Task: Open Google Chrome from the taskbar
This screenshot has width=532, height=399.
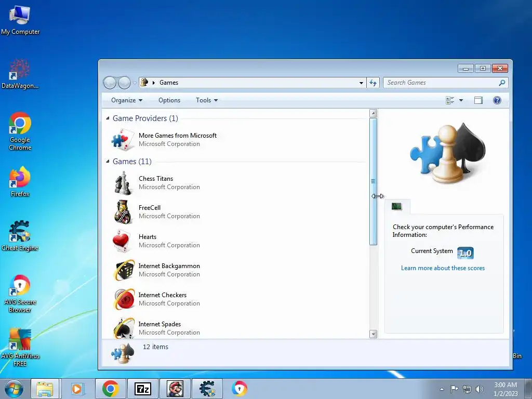Action: pos(110,389)
